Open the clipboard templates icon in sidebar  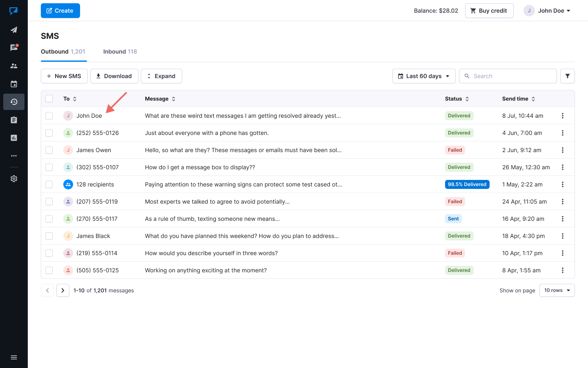(14, 120)
